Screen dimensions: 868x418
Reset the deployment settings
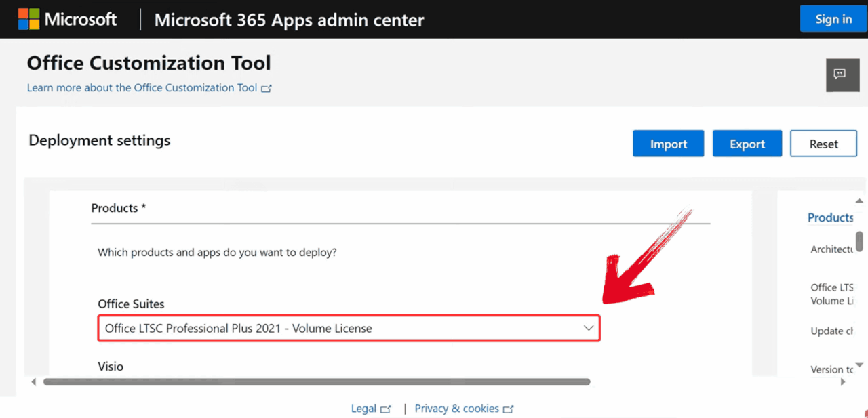point(823,144)
